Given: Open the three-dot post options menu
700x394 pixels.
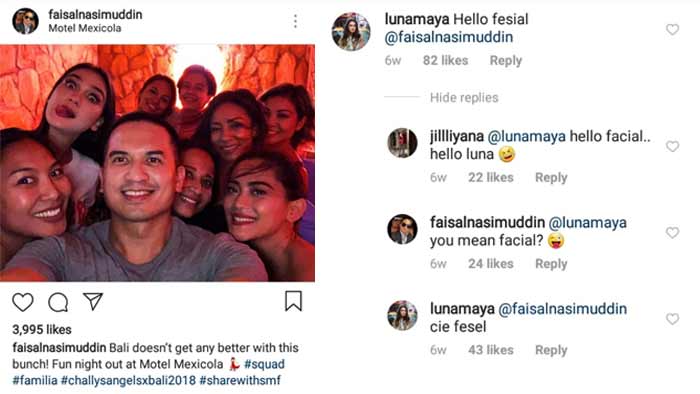Looking at the screenshot, I should coord(295,21).
